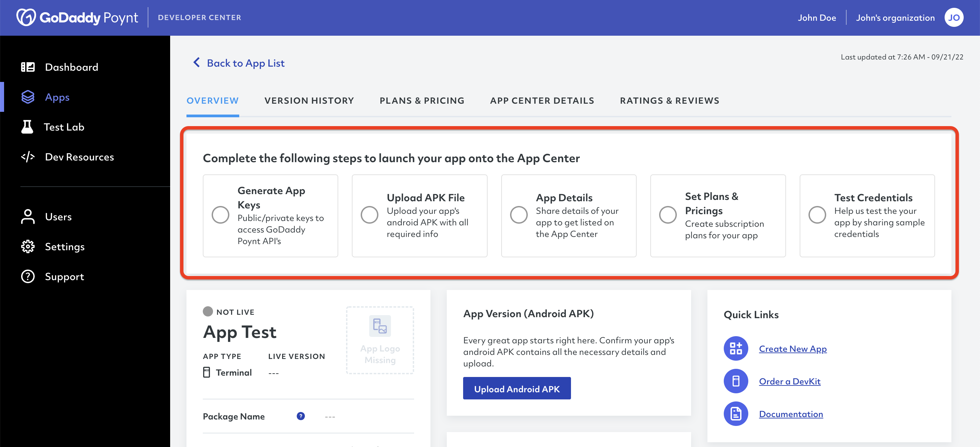Click the Test Lab icon in sidebar
980x447 pixels.
(28, 126)
